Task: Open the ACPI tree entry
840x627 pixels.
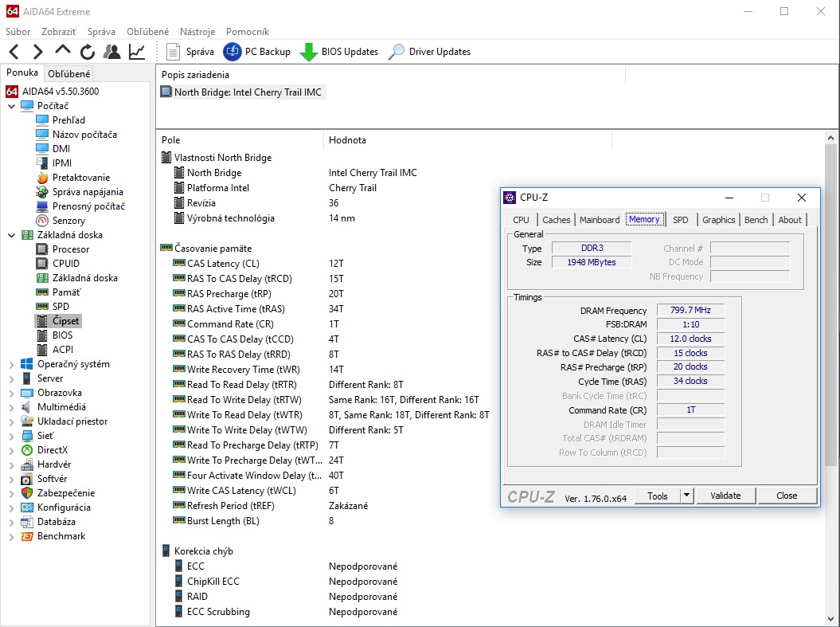Action: click(x=63, y=350)
